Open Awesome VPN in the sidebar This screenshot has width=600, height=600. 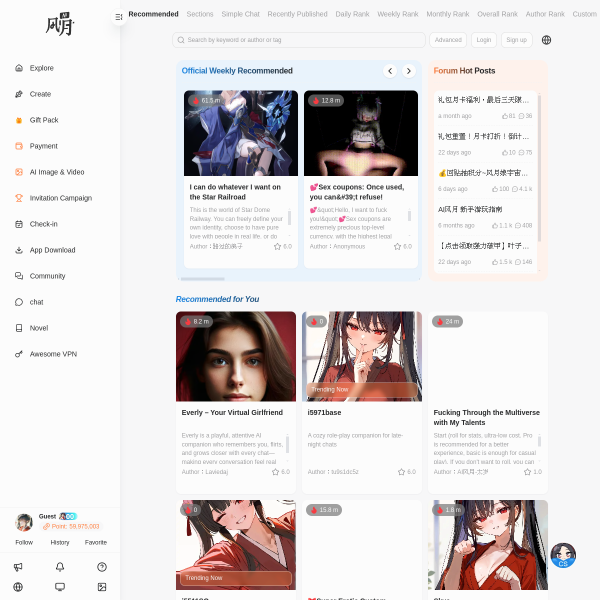point(46,354)
